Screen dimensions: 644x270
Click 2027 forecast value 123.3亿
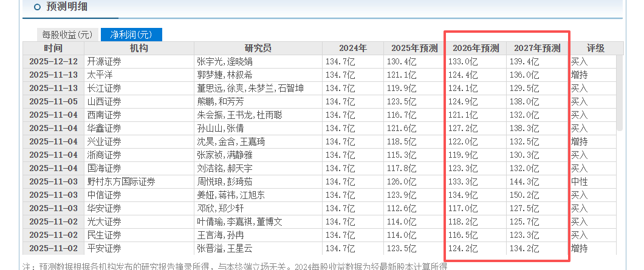click(524, 235)
